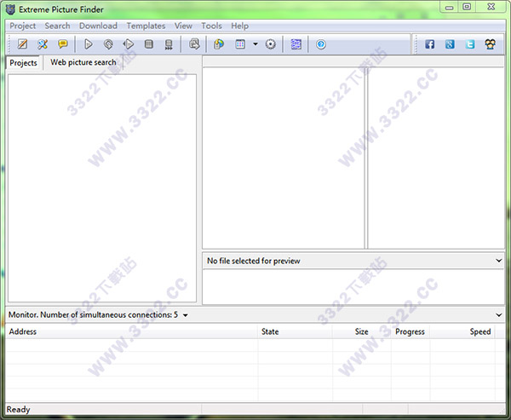Open the Templates menu
Image resolution: width=511 pixels, height=420 pixels.
146,26
